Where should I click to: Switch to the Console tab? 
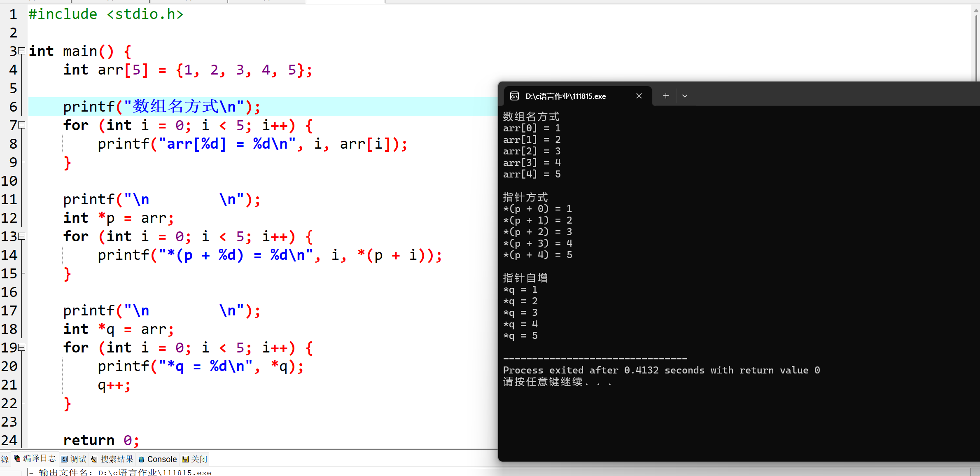click(162, 459)
